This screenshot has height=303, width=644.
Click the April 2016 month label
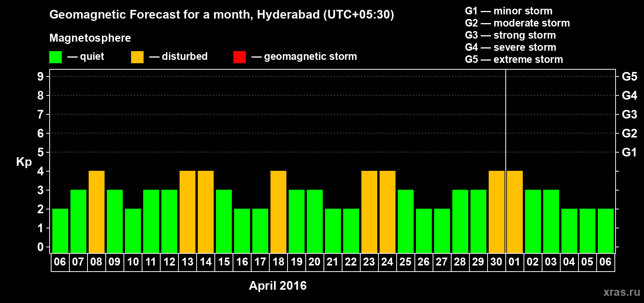pyautogui.click(x=278, y=286)
